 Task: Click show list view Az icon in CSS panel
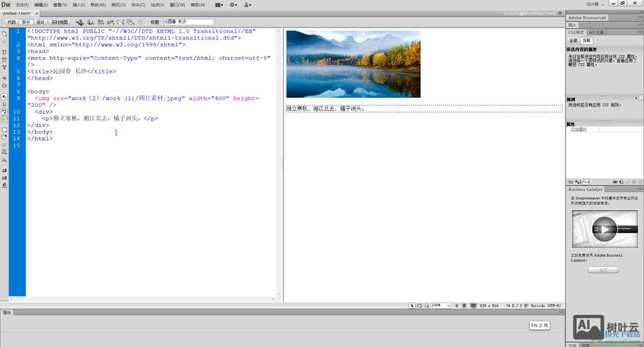coord(578,182)
